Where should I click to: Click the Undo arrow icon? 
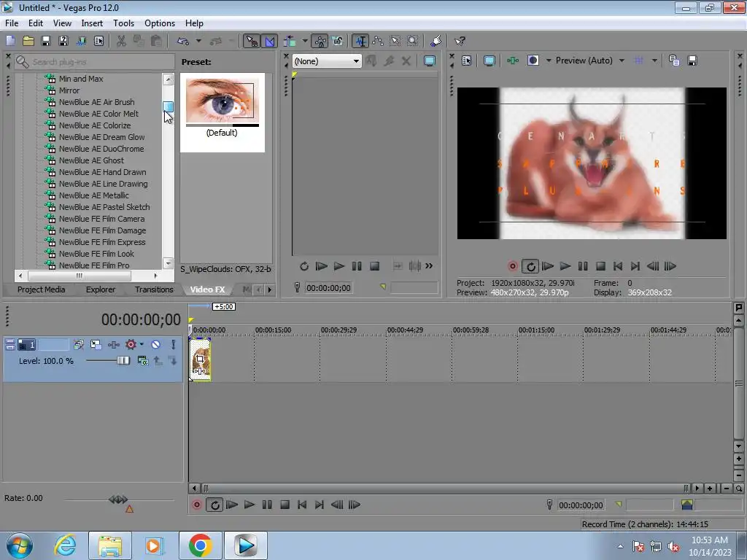(x=183, y=42)
